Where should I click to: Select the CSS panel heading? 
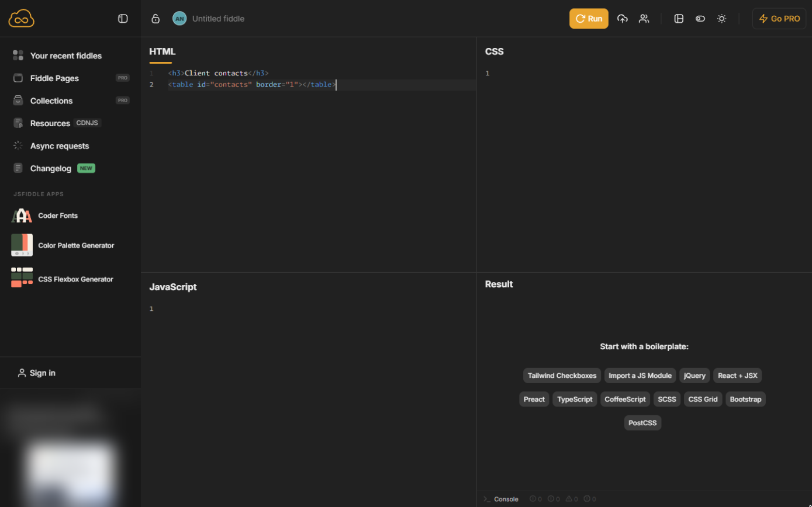(494, 51)
